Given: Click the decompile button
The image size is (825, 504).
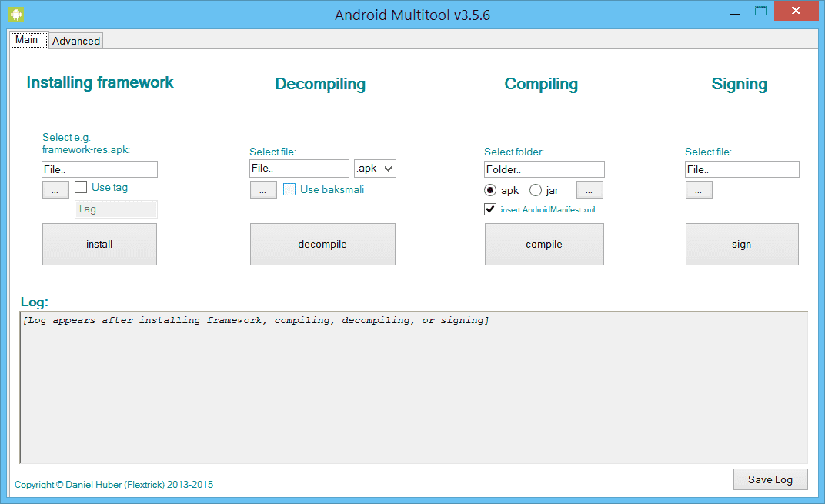Looking at the screenshot, I should click(322, 245).
